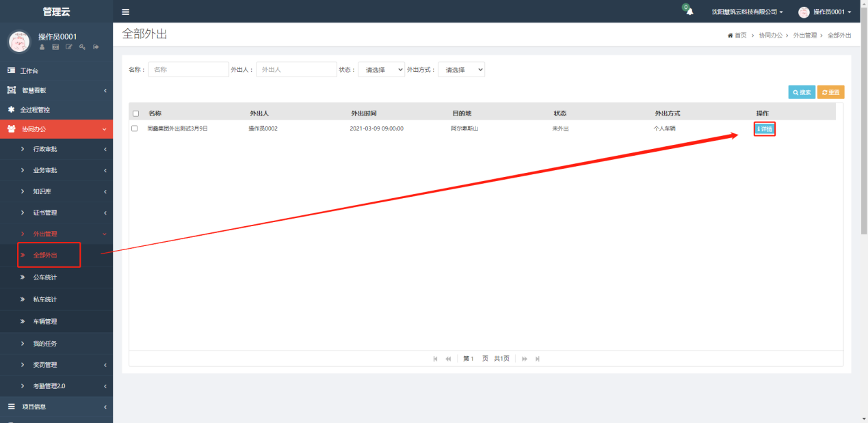Screen dimensions: 868x423
Task: Open 全部外出 in the sidebar
Action: (45, 256)
